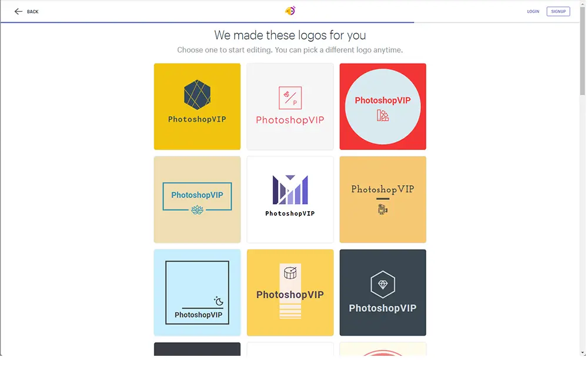Choose the red circle PhotoshopVIP logo

[383, 106]
